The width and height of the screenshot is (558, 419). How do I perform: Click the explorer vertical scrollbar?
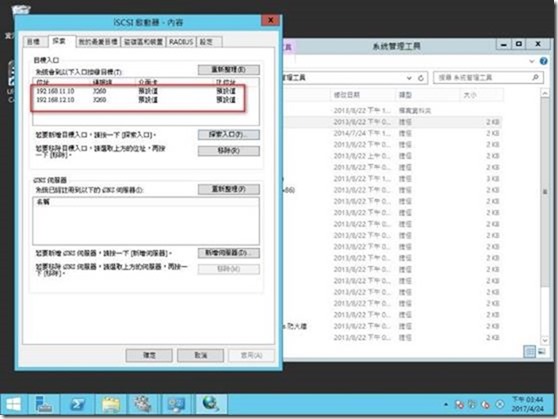tap(544, 192)
